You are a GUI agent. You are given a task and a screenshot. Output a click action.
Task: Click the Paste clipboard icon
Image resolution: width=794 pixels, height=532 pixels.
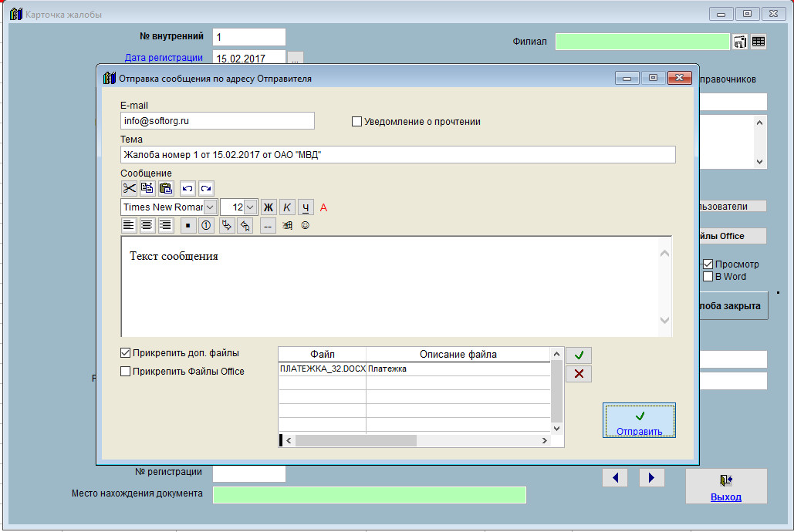point(166,188)
